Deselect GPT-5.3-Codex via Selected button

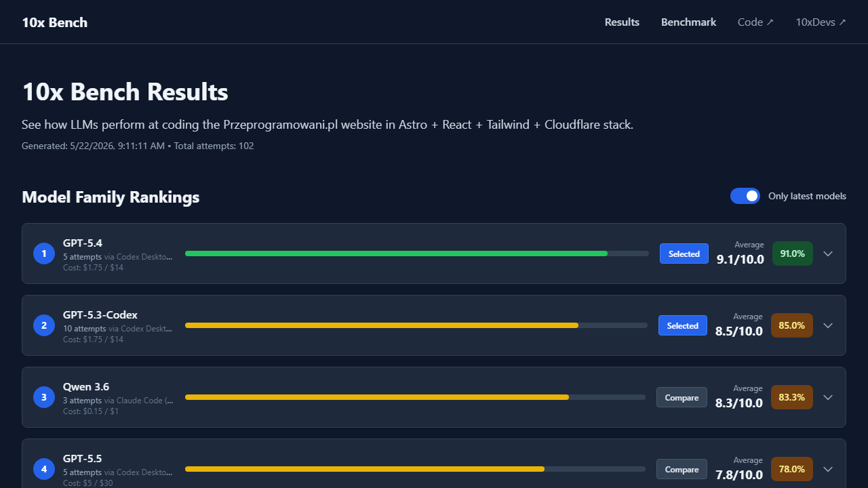pyautogui.click(x=682, y=325)
